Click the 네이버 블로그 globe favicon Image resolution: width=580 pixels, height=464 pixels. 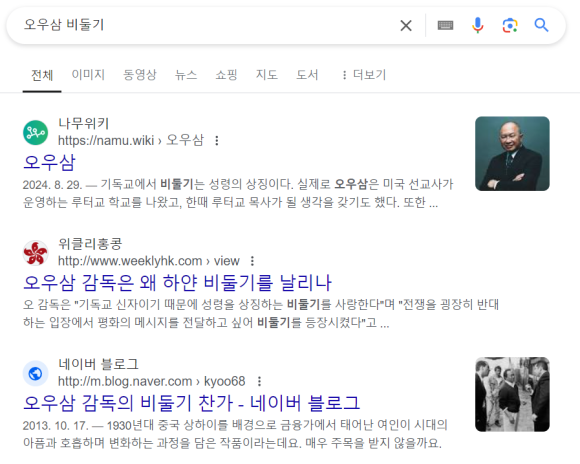coord(36,373)
